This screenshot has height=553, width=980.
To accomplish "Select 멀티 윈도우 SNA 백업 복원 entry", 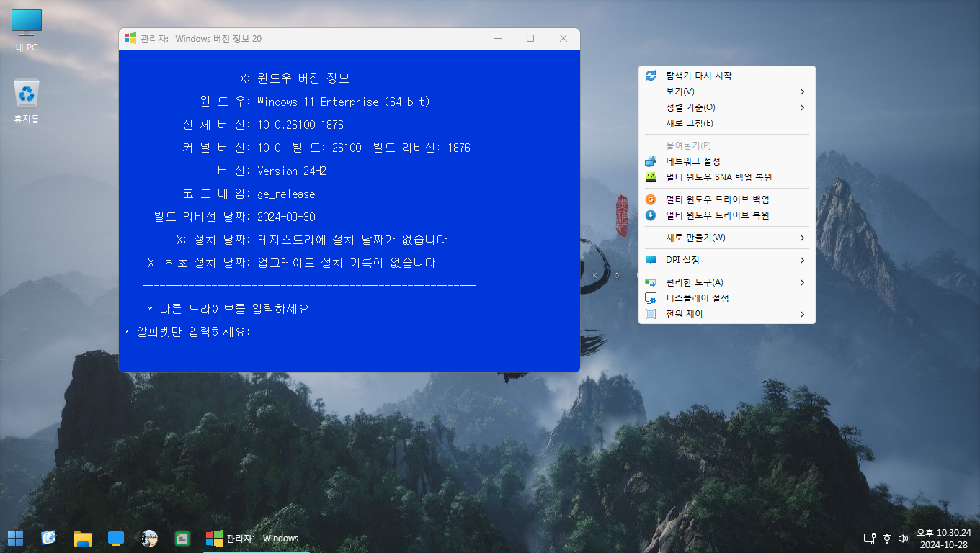I will [x=726, y=177].
